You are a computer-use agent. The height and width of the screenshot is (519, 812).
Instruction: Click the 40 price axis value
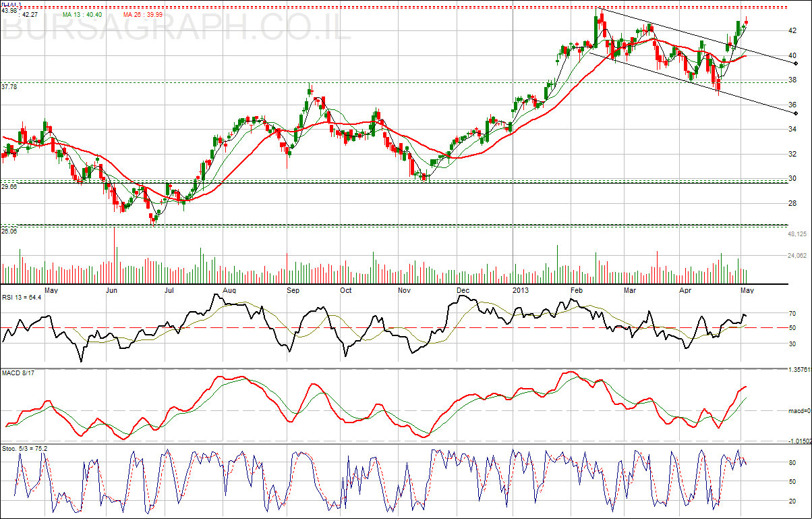point(793,55)
